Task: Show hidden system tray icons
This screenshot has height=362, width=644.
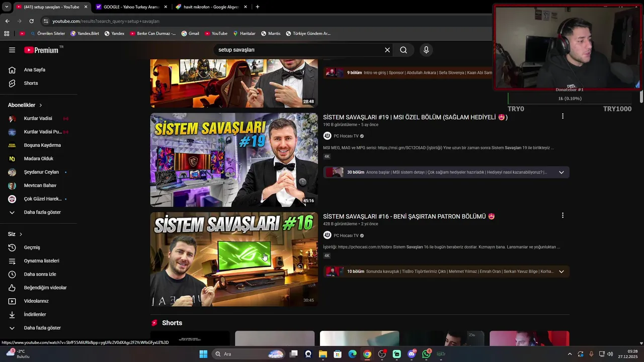Action: click(570, 354)
